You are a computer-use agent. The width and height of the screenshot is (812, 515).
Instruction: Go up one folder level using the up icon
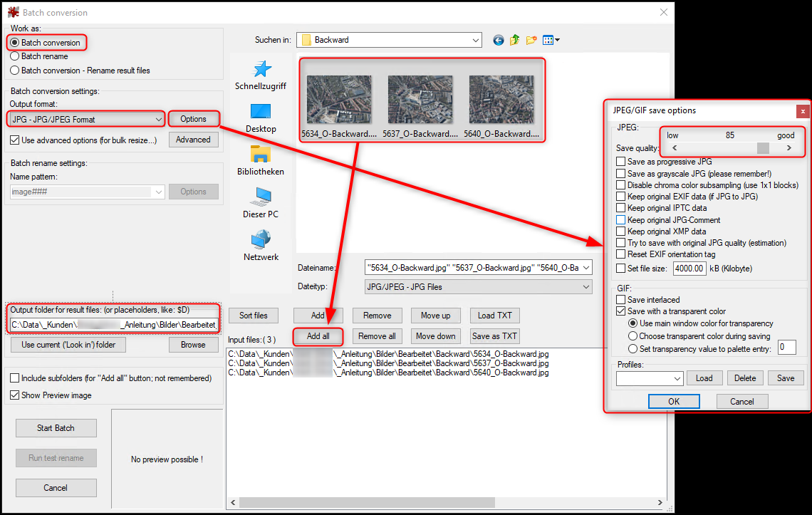coord(514,40)
